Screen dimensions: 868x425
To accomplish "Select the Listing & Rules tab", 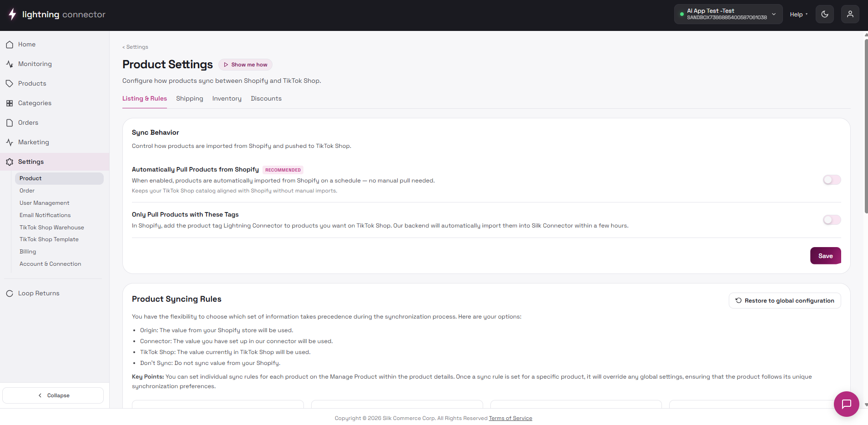I will [145, 99].
